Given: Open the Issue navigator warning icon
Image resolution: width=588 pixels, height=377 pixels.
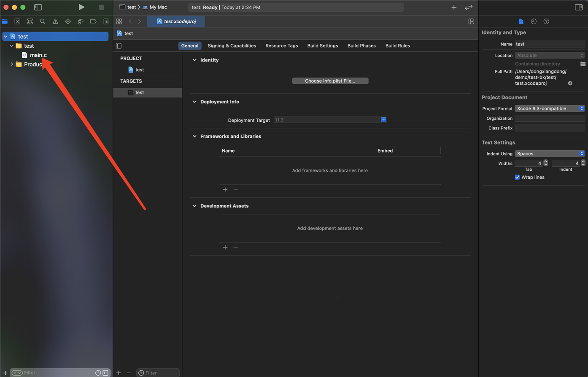Looking at the screenshot, I should [x=55, y=22].
